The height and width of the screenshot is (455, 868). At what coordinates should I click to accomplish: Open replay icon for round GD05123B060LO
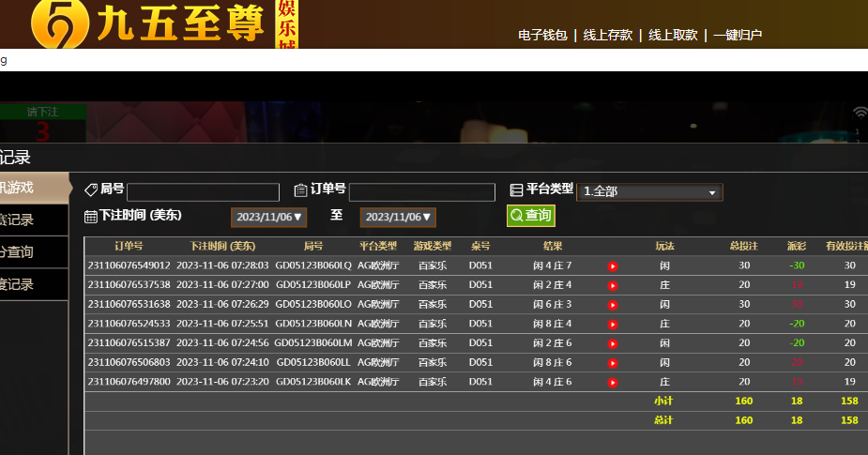coord(612,305)
